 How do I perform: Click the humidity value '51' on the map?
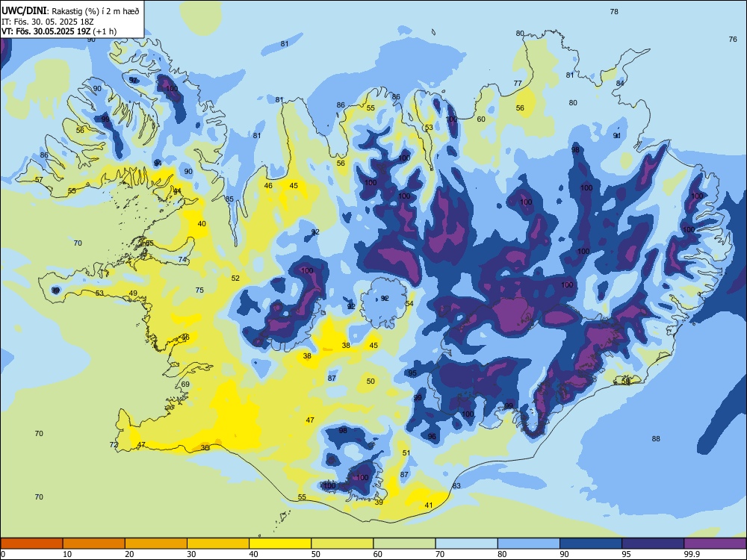[406, 453]
